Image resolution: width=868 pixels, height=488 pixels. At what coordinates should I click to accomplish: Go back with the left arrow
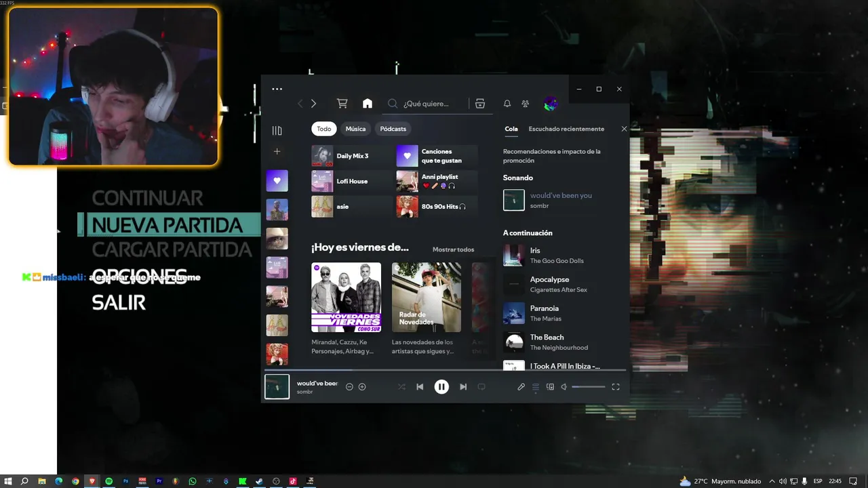pyautogui.click(x=300, y=104)
